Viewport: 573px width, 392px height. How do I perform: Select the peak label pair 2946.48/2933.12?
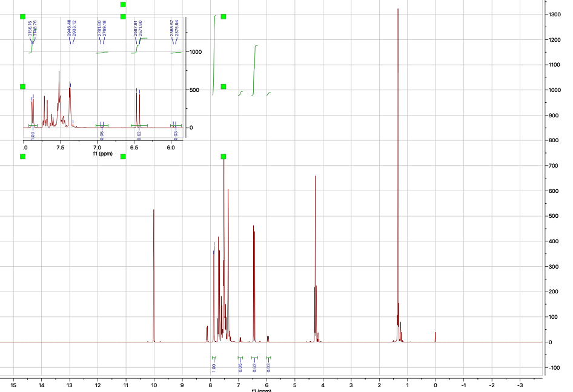pyautogui.click(x=70, y=28)
